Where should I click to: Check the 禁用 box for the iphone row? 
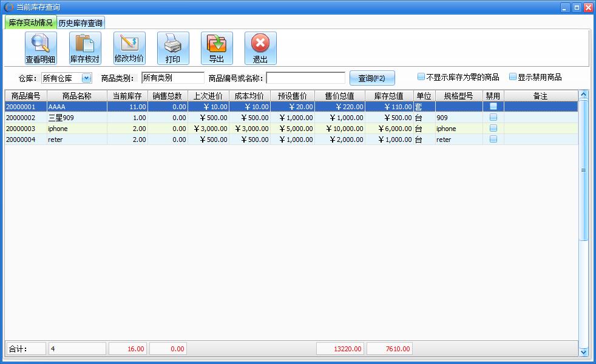[493, 129]
